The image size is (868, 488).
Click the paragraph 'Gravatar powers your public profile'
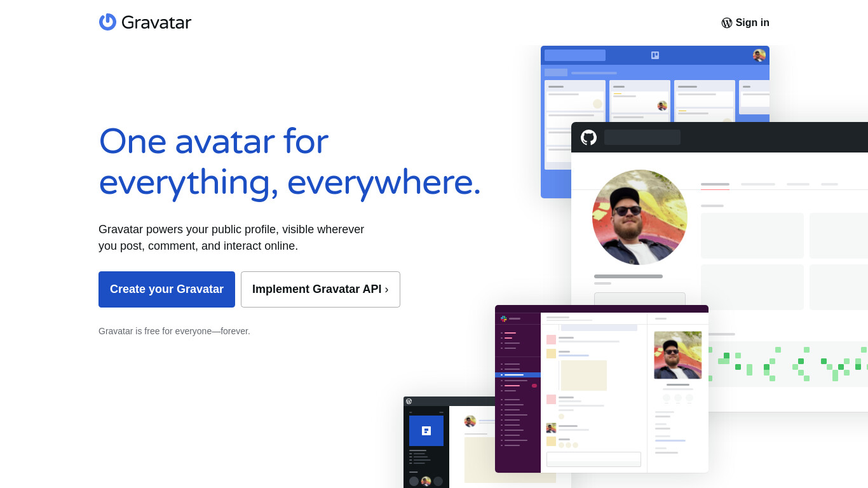click(231, 238)
